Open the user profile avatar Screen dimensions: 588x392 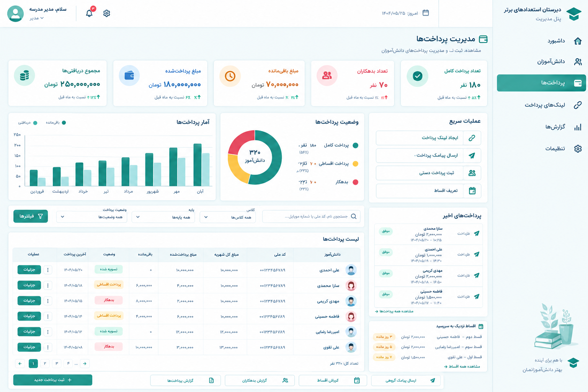pos(15,13)
